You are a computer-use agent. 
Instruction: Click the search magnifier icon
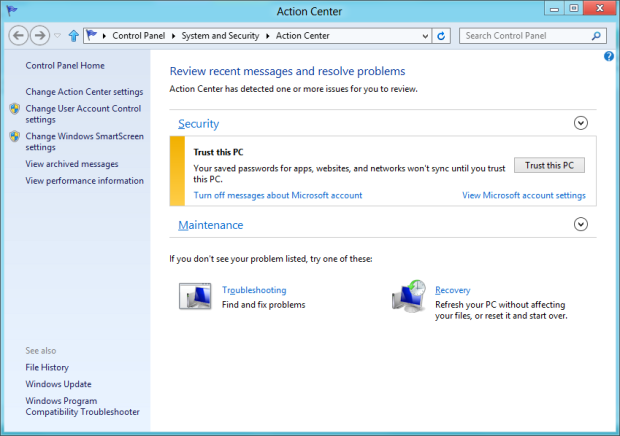(x=596, y=36)
